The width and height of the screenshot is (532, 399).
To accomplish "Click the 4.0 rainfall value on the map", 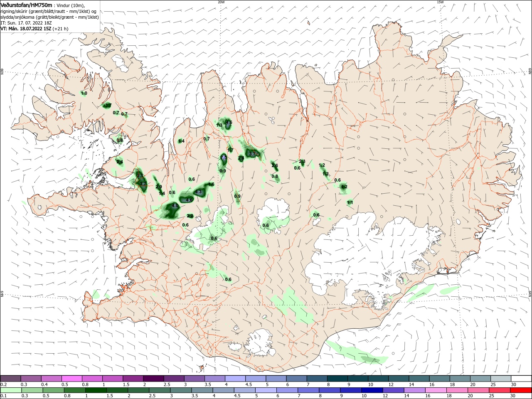I will [175, 206].
